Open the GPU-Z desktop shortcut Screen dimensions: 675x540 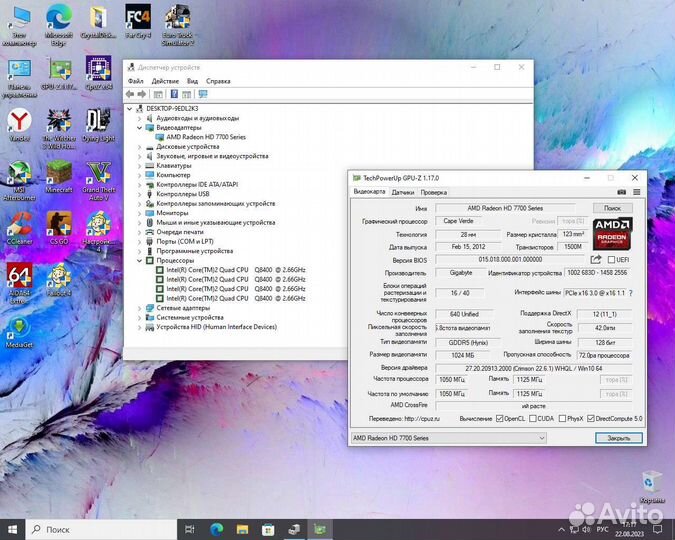pyautogui.click(x=59, y=73)
